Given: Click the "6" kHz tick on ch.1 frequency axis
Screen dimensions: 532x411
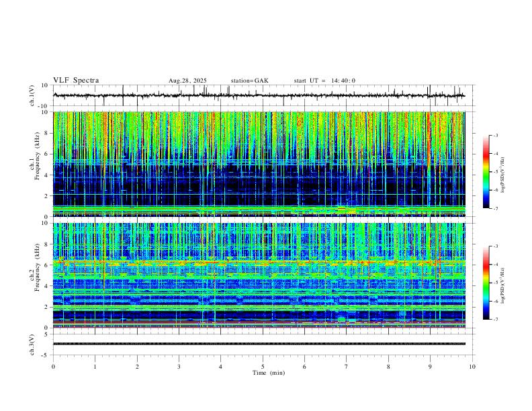Looking at the screenshot, I should point(46,154).
